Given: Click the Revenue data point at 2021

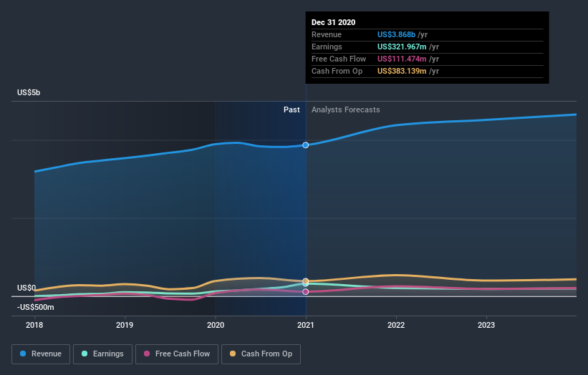Looking at the screenshot, I should click(x=306, y=145).
